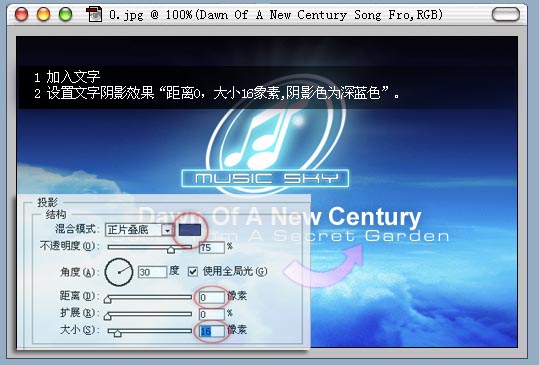The height and width of the screenshot is (365, 539).
Task: Click the angle field showing 30
Action: [152, 272]
